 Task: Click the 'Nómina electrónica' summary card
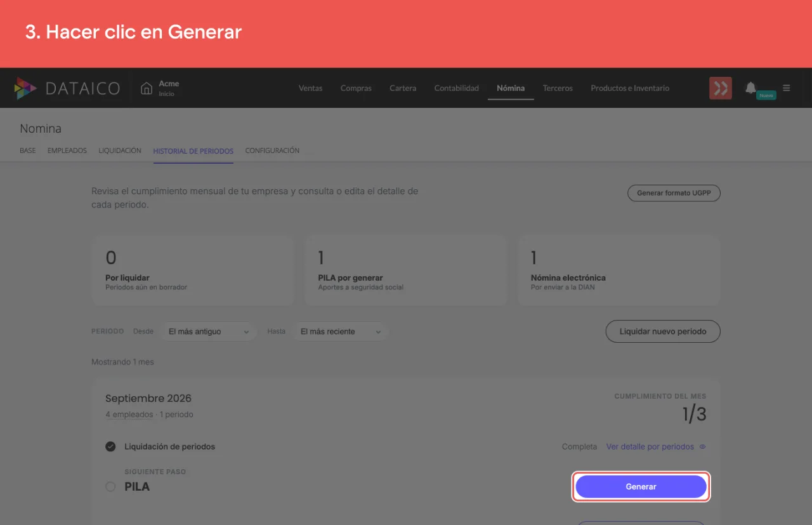(x=619, y=271)
